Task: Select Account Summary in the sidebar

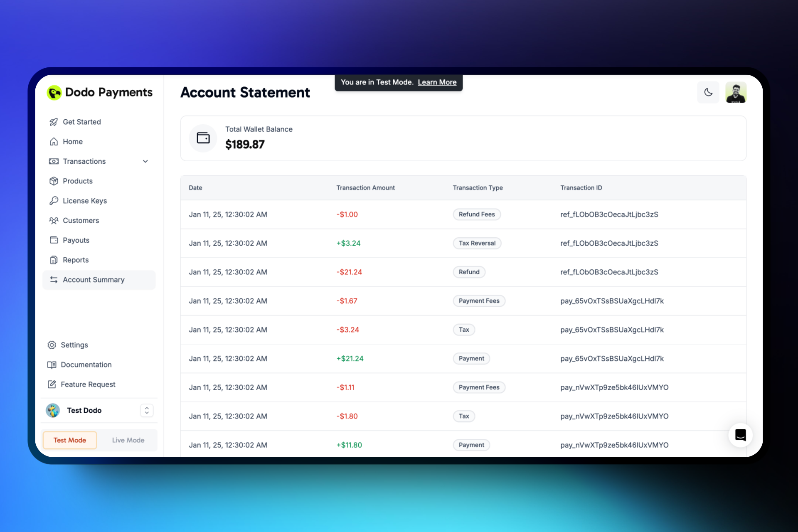Action: (x=94, y=279)
